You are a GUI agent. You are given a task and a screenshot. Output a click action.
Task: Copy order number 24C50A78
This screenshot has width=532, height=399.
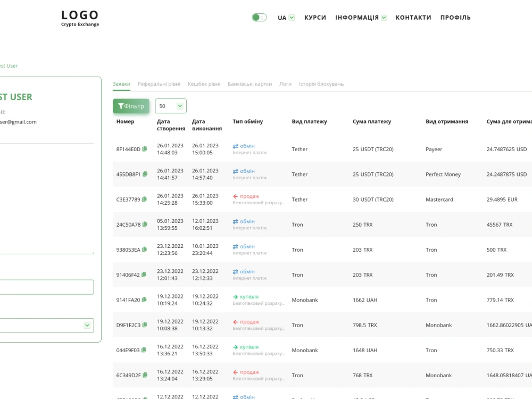point(145,225)
